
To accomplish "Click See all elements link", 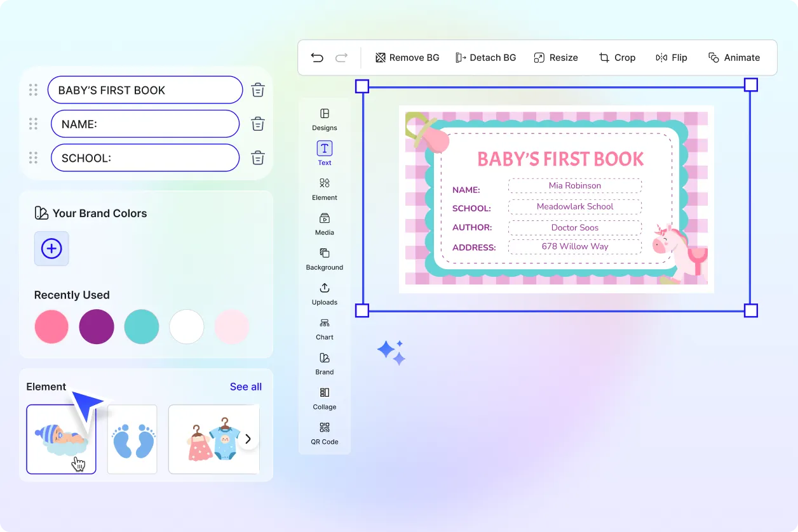I will 246,387.
